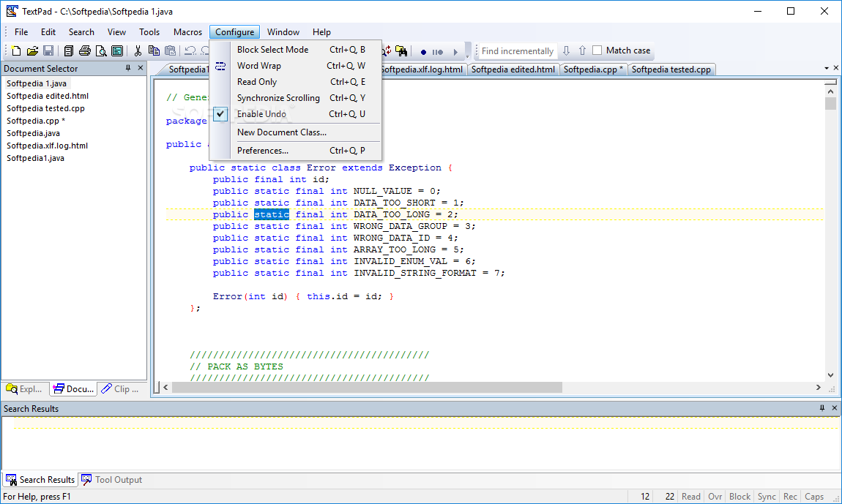This screenshot has height=504, width=842.
Task: Open the Help menu
Action: tap(321, 32)
